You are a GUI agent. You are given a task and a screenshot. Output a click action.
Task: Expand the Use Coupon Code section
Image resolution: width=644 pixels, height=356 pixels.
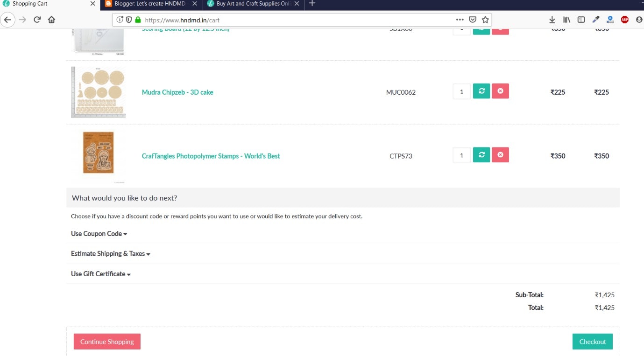[x=99, y=234]
